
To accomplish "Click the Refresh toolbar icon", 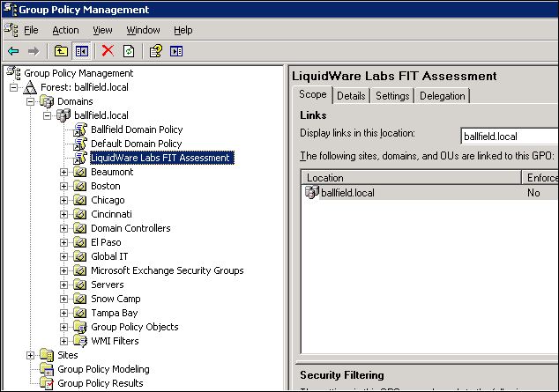I will [x=128, y=51].
